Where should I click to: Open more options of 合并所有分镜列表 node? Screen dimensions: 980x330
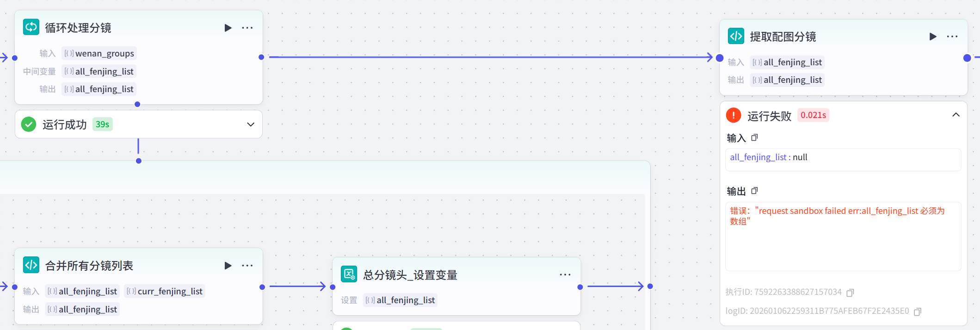coord(247,266)
